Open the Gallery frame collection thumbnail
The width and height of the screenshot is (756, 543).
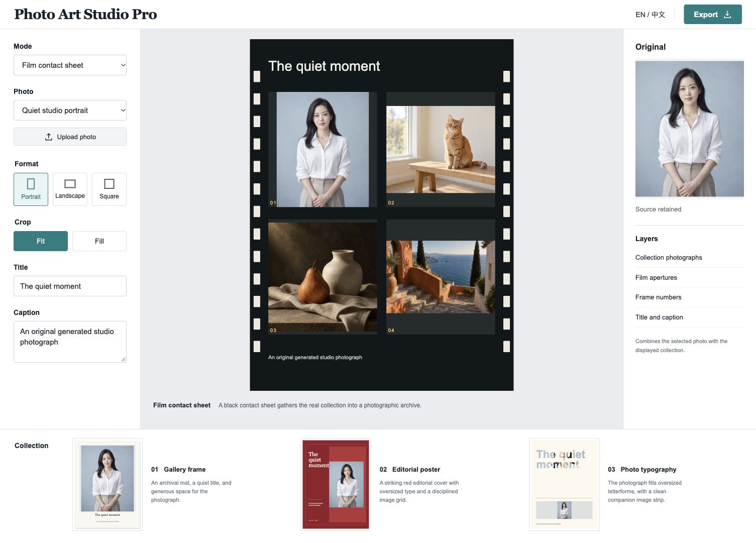[x=107, y=485]
